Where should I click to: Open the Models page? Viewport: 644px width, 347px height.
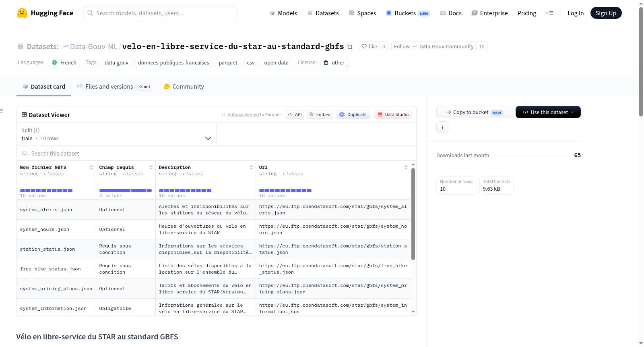pyautogui.click(x=283, y=13)
